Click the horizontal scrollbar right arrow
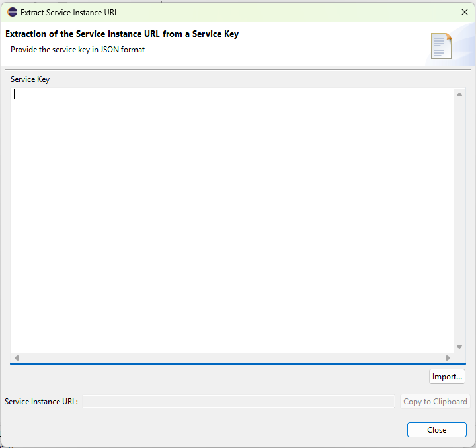476x448 pixels. [448, 358]
